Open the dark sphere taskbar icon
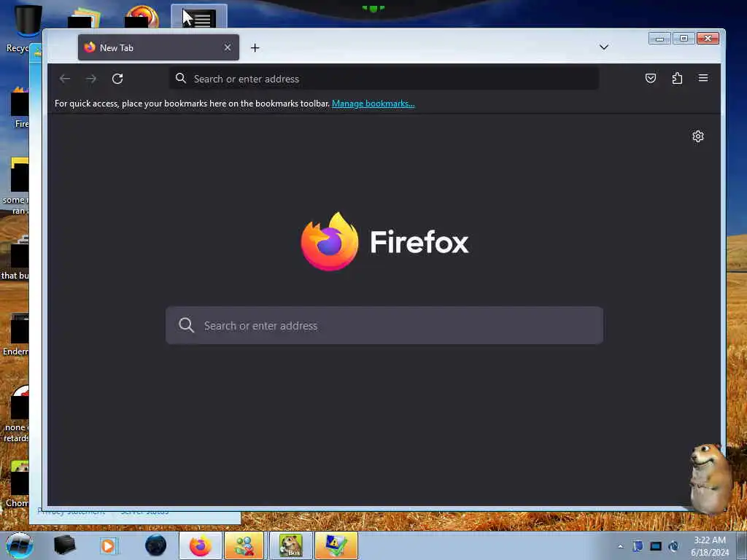Image resolution: width=747 pixels, height=560 pixels. pyautogui.click(x=155, y=545)
